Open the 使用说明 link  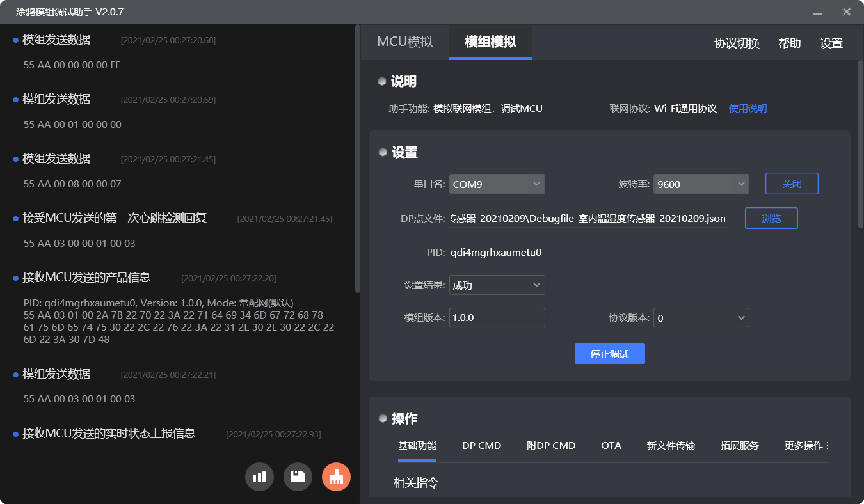[x=748, y=109]
